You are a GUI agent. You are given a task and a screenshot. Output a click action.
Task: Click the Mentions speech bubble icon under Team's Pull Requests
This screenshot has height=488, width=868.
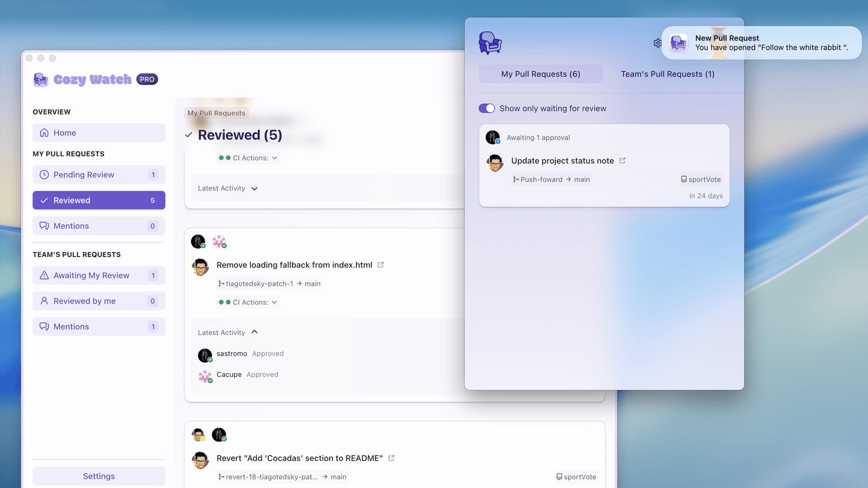[44, 326]
